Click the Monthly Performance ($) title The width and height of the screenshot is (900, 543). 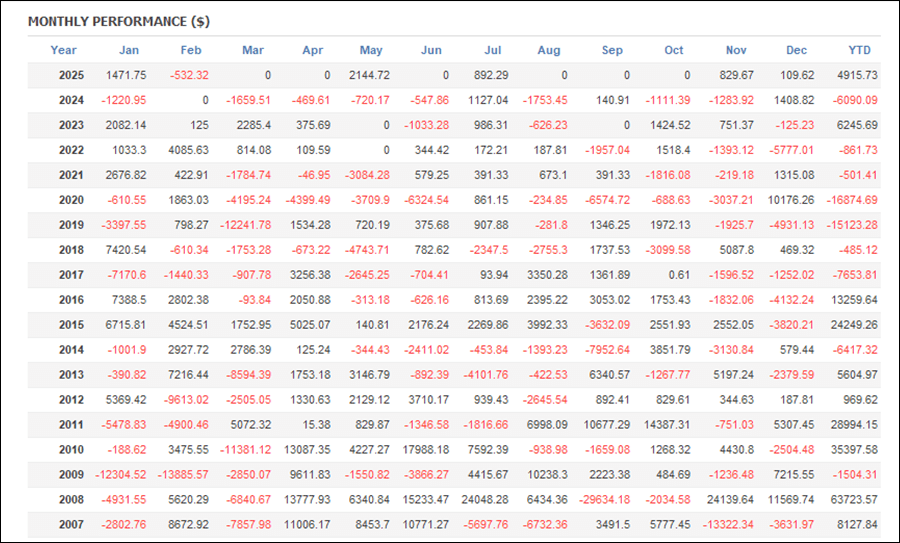point(118,21)
